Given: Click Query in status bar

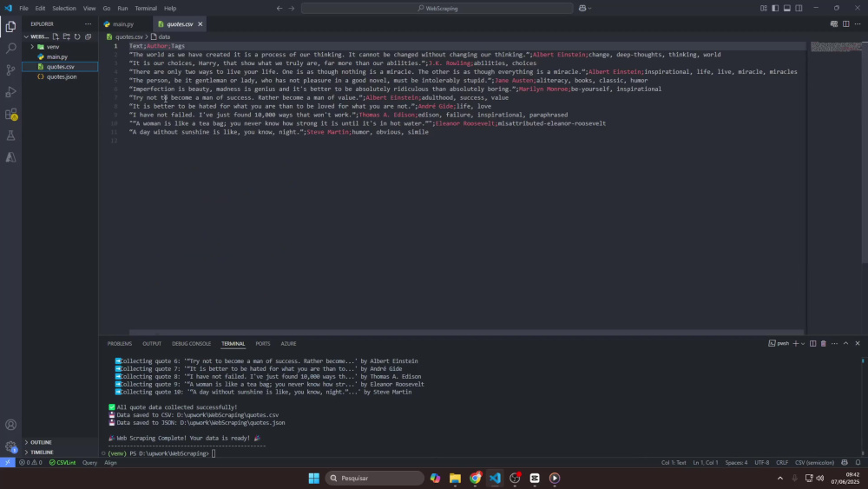Looking at the screenshot, I should click(89, 462).
